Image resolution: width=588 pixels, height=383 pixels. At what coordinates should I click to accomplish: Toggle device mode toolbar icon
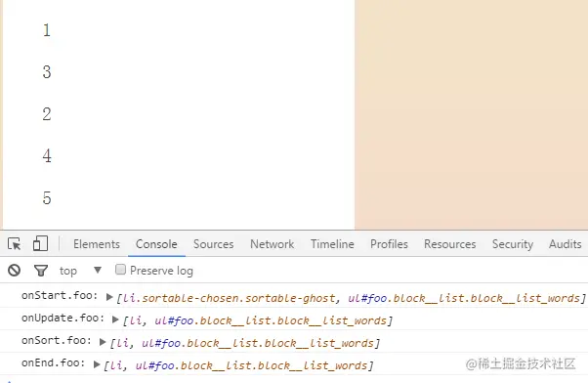40,243
